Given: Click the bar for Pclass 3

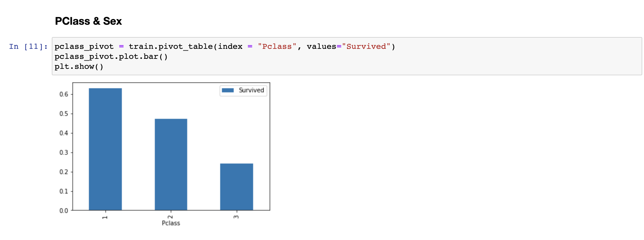Looking at the screenshot, I should (237, 187).
